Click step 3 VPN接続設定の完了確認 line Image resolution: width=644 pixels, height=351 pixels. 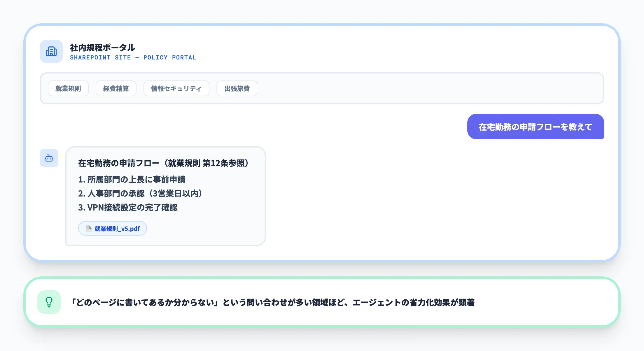click(128, 208)
